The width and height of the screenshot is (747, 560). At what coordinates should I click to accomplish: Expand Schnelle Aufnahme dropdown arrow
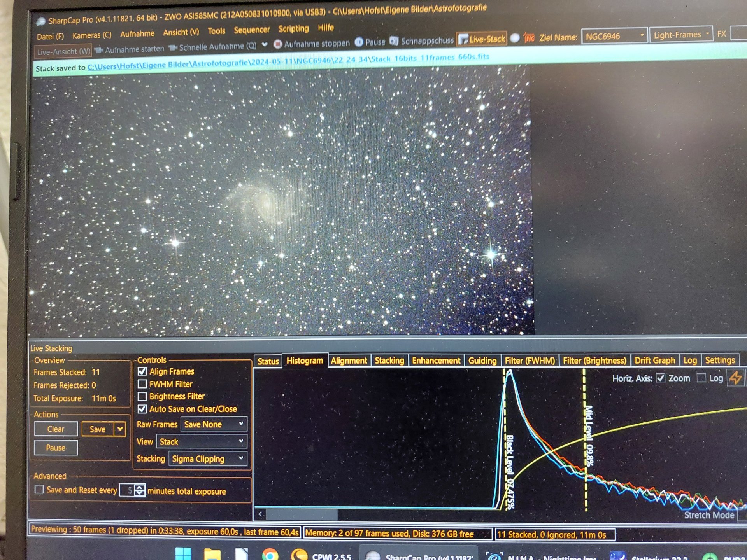[265, 44]
